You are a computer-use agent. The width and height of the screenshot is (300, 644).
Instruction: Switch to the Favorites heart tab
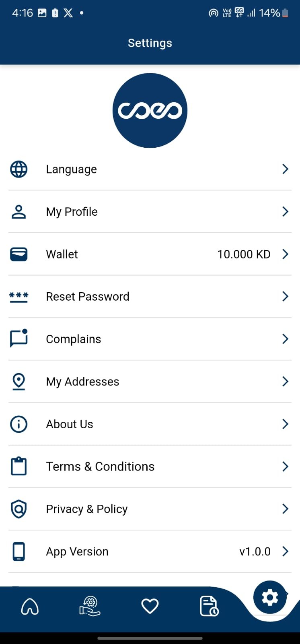150,606
